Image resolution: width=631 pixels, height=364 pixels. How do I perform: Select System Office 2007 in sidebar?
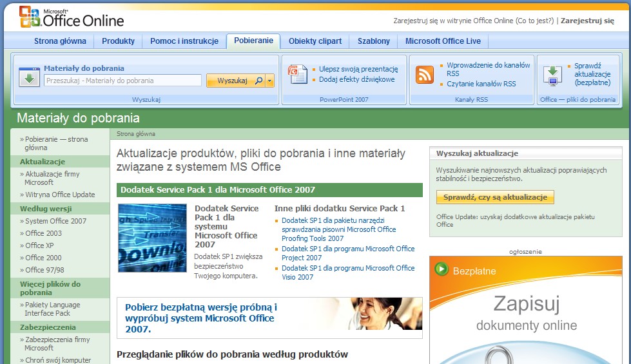coord(55,221)
